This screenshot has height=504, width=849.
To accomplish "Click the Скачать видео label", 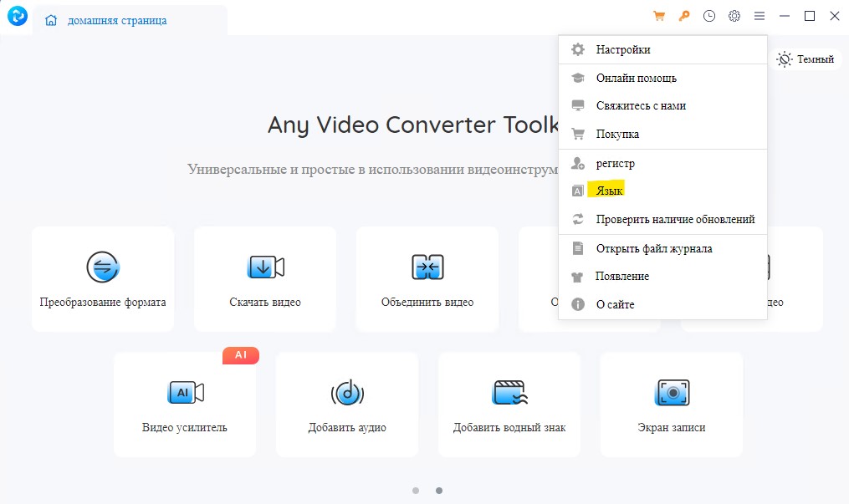I will (265, 303).
